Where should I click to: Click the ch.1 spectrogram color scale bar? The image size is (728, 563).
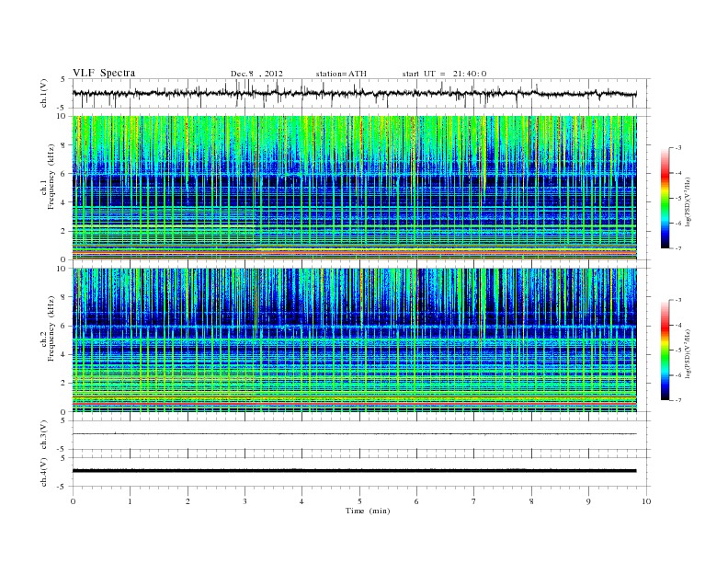[665, 199]
